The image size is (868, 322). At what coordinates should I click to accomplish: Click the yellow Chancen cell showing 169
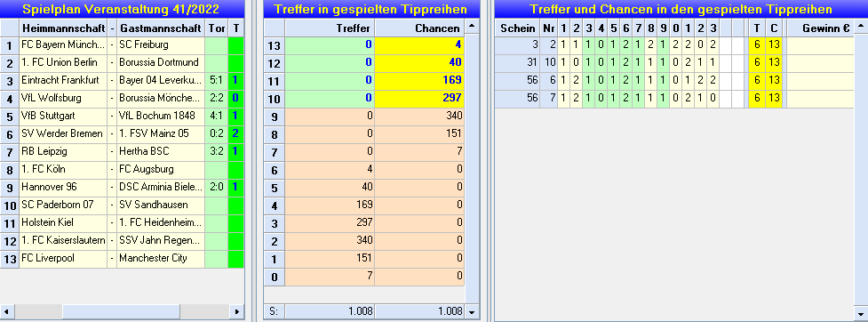(419, 81)
